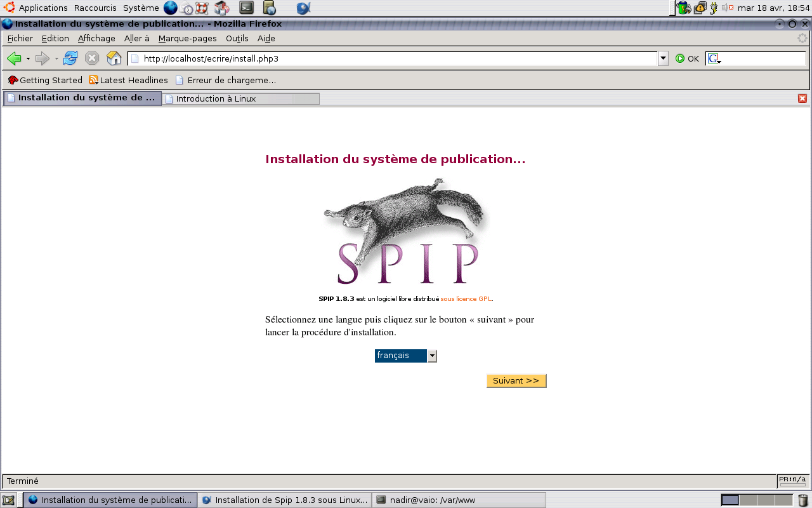Open the battery power manager tray icon
The height and width of the screenshot is (508, 812).
683,8
